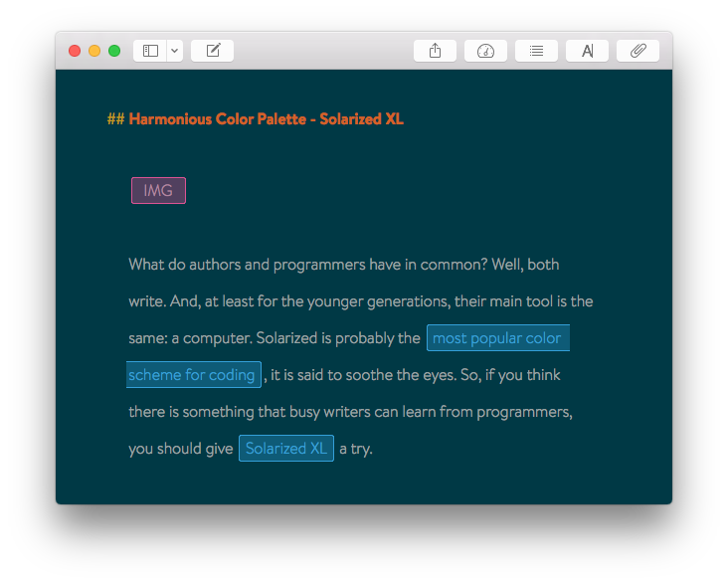The width and height of the screenshot is (728, 584).
Task: Close the window with red button
Action: pos(75,51)
